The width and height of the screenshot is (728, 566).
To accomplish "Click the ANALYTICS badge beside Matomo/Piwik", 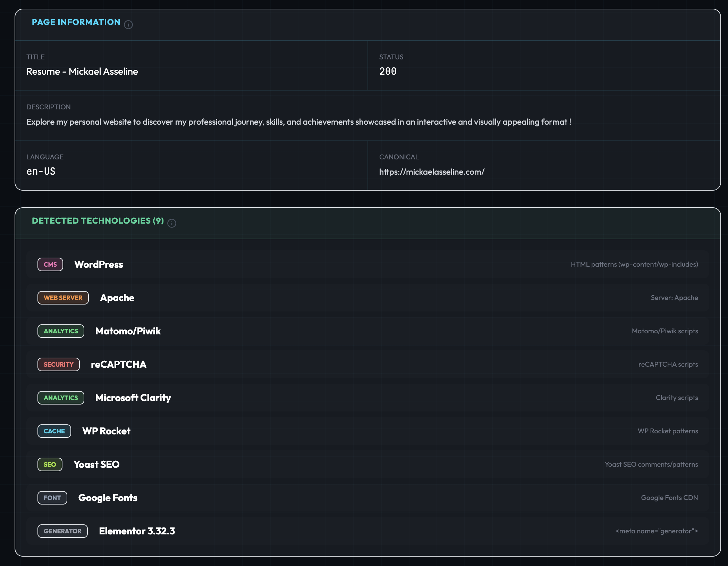I will (x=61, y=331).
